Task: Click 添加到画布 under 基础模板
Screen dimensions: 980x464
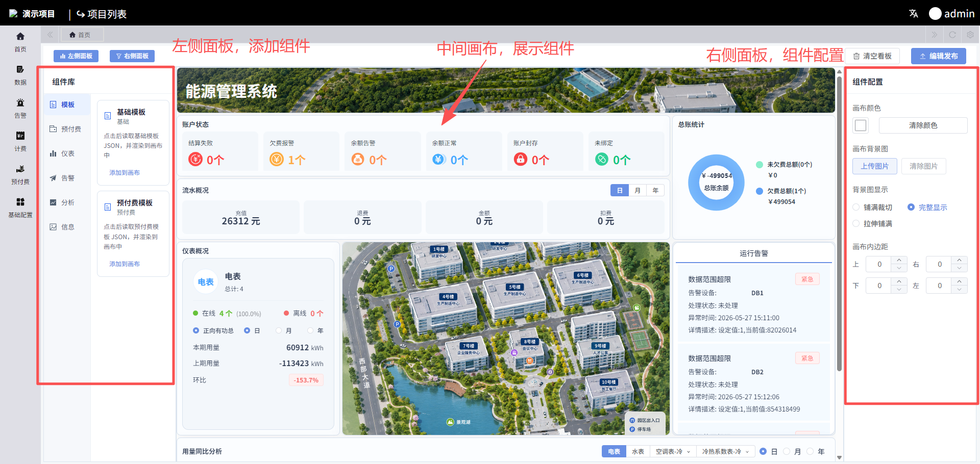Action: coord(125,173)
